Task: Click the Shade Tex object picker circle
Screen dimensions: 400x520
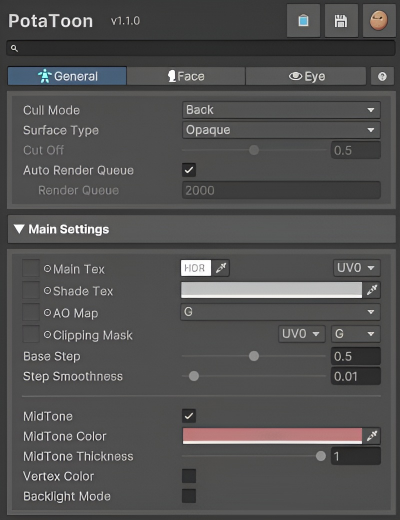Action: 47,291
